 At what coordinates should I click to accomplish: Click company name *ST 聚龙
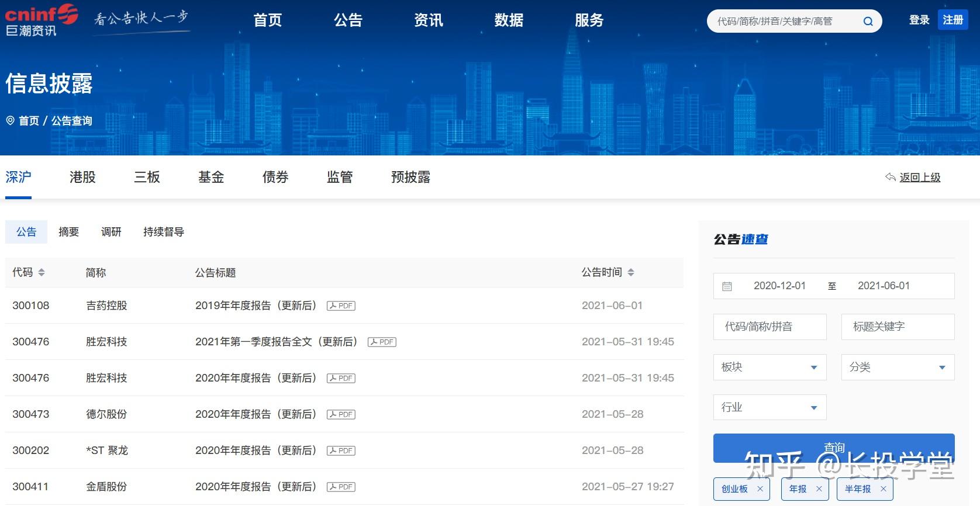coord(107,450)
